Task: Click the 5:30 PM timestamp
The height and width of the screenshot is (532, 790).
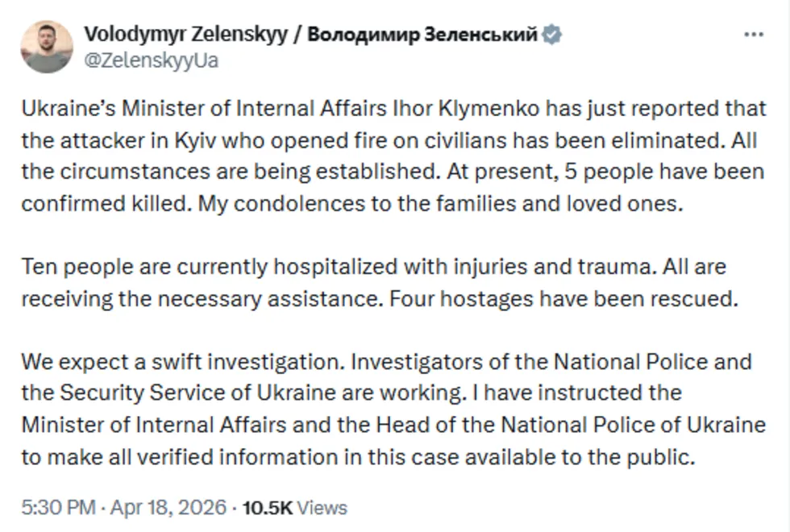Action: click(x=58, y=507)
